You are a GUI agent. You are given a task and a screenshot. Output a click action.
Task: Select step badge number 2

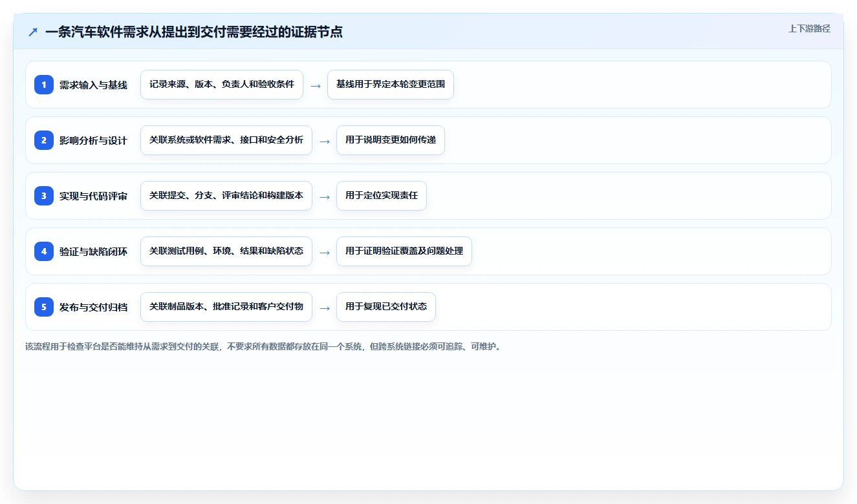44,140
